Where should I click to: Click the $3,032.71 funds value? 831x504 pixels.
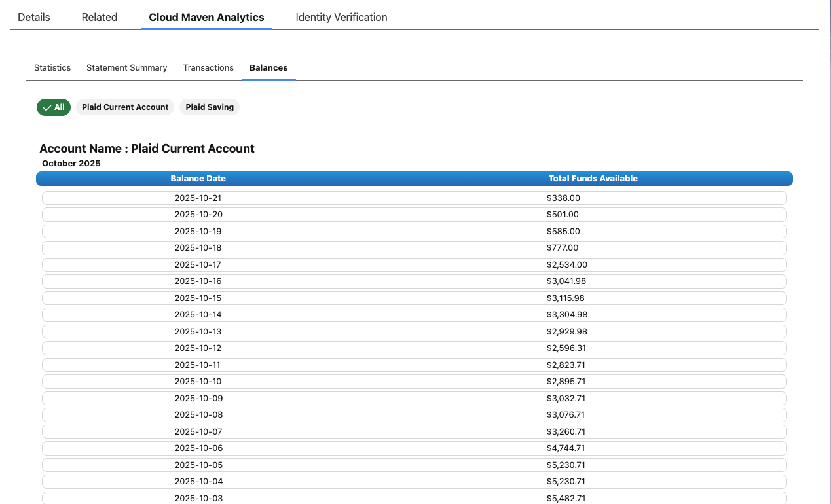coord(566,399)
